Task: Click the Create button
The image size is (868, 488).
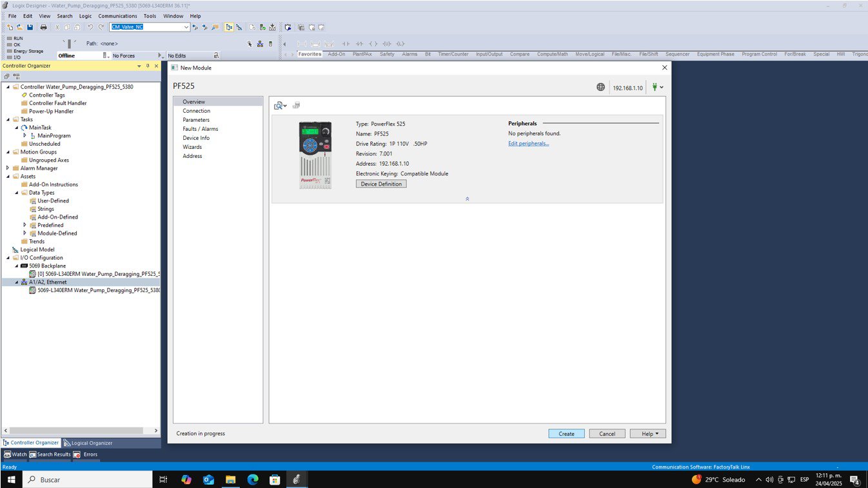Action: [566, 434]
